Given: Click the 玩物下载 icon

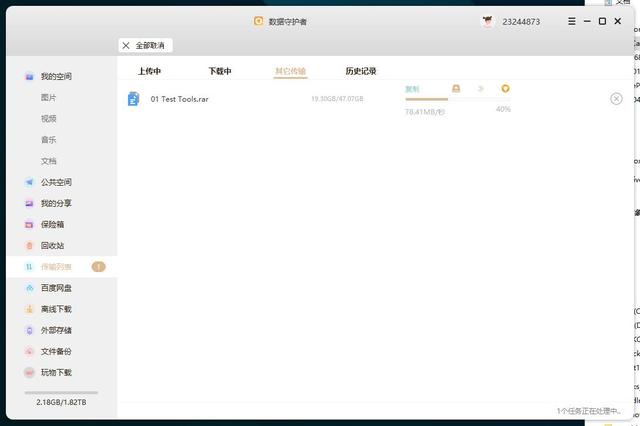Looking at the screenshot, I should 29,373.
